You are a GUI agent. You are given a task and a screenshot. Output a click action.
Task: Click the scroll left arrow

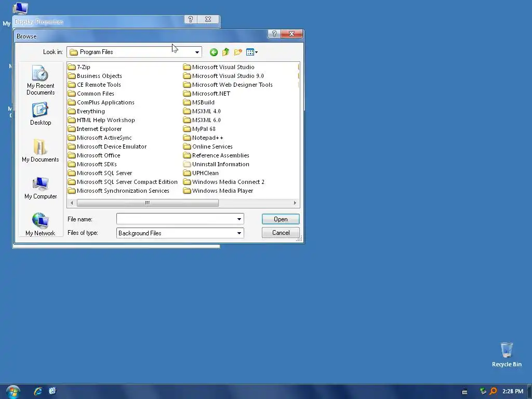[x=72, y=203]
